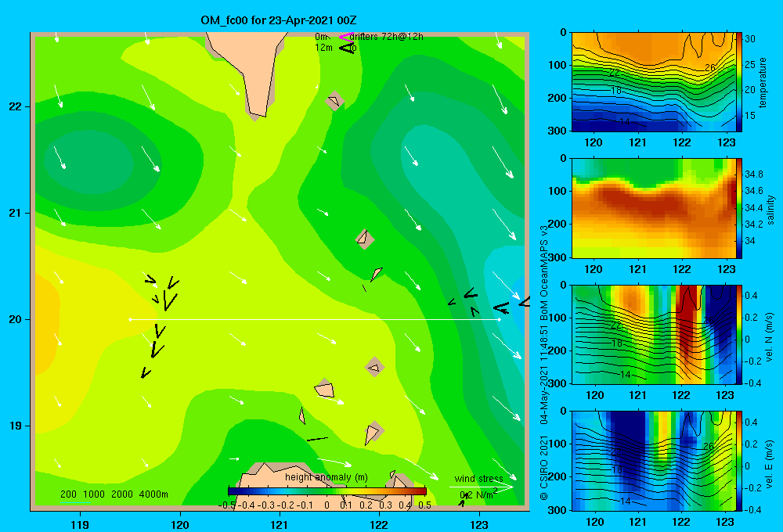Click the '200' depth contour legend entry

[68, 494]
